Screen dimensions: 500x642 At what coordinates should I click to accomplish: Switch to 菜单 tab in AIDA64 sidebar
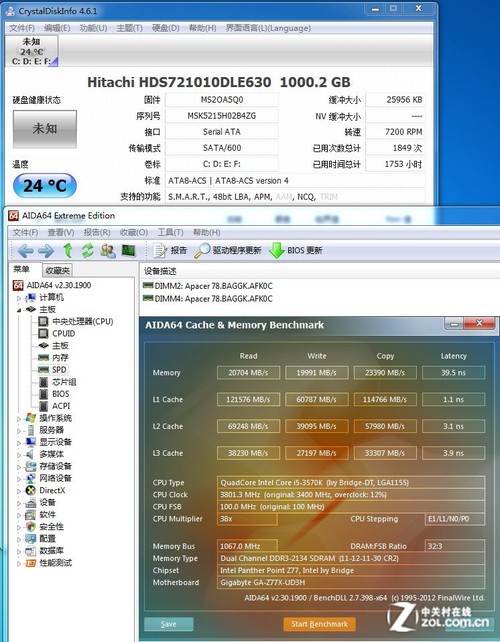[x=22, y=269]
